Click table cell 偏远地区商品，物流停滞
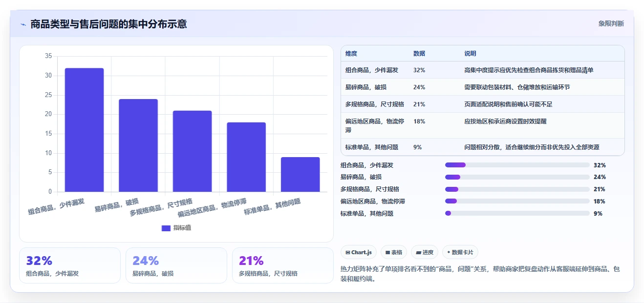 (x=375, y=125)
